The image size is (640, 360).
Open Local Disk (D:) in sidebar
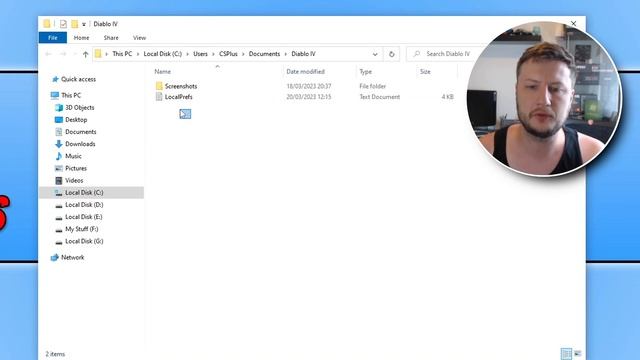click(84, 205)
